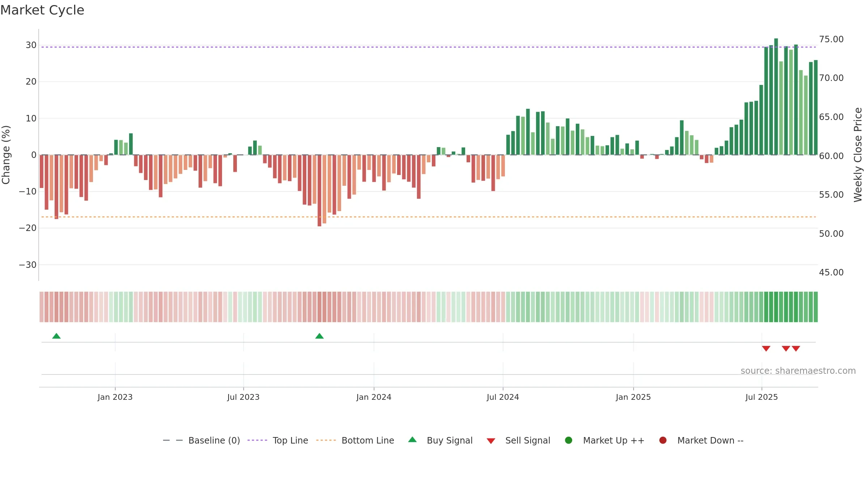Click the orange dotted bottom line

click(429, 217)
